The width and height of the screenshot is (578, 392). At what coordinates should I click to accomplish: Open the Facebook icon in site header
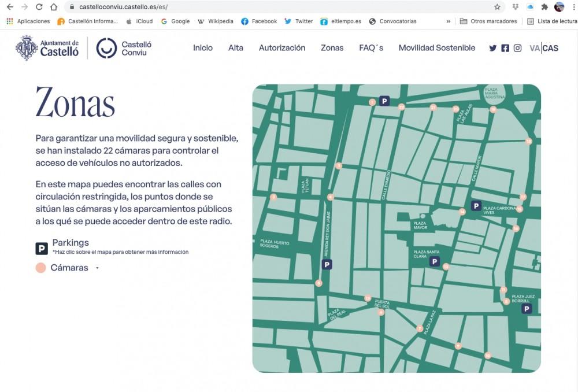click(505, 48)
